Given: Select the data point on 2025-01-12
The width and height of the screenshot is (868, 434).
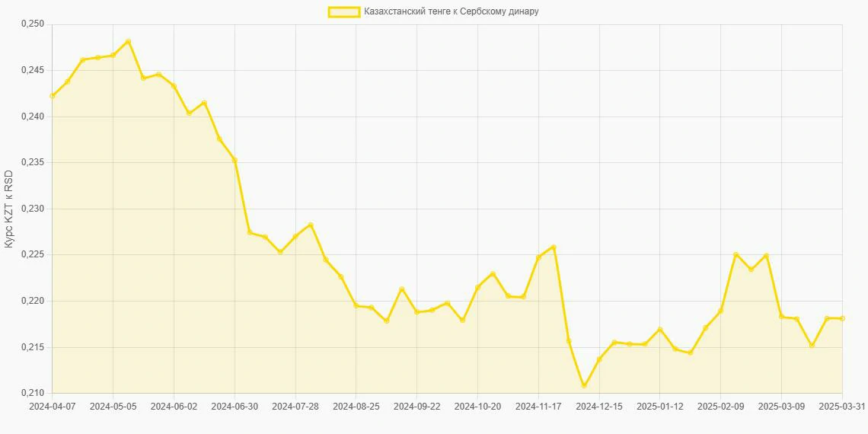Looking at the screenshot, I should pos(660,330).
